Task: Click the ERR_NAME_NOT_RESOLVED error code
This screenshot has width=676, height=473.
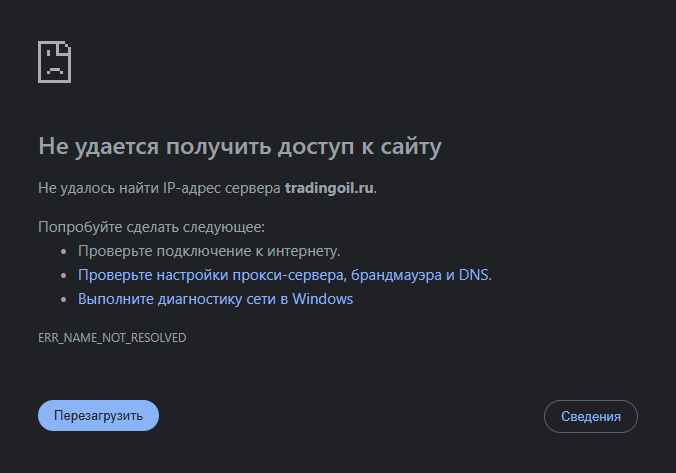Action: point(112,338)
